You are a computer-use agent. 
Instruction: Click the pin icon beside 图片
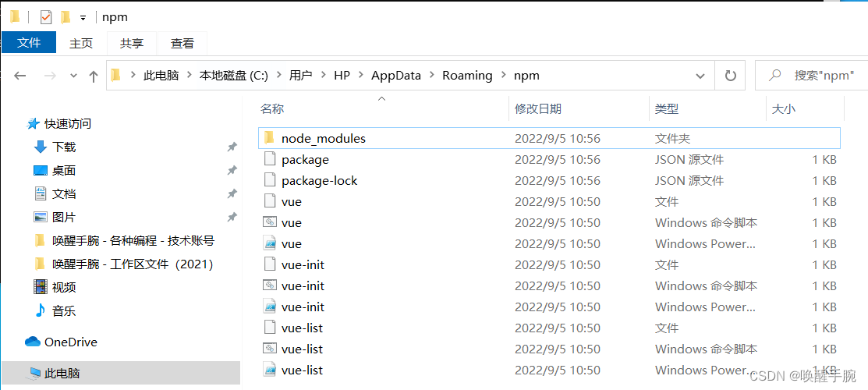click(232, 217)
